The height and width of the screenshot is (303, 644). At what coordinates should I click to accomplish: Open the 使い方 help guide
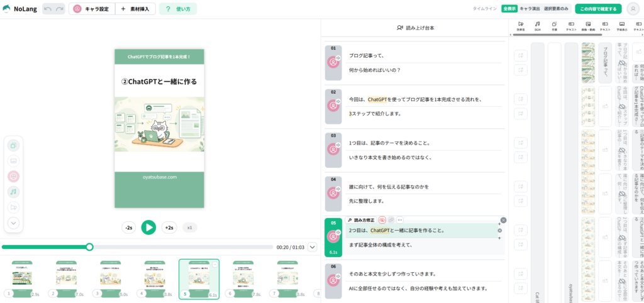pyautogui.click(x=178, y=9)
